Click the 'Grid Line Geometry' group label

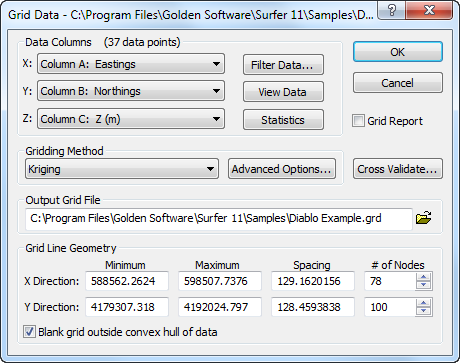[x=71, y=248]
